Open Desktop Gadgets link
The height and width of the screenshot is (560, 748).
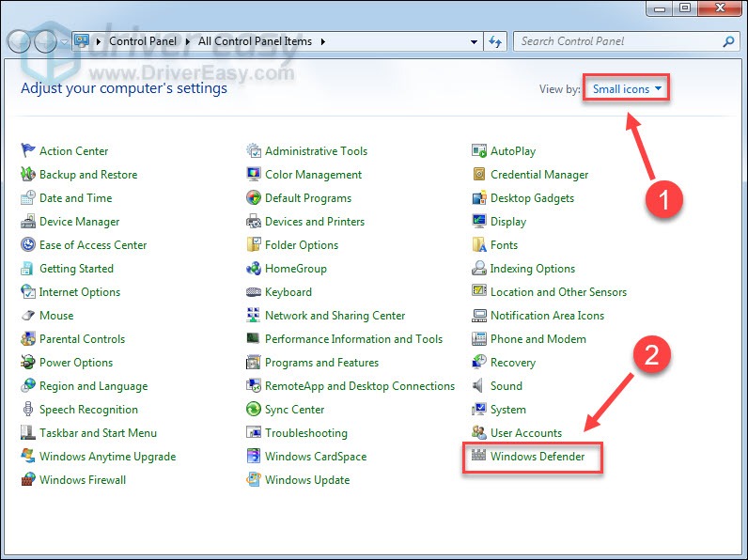click(533, 198)
